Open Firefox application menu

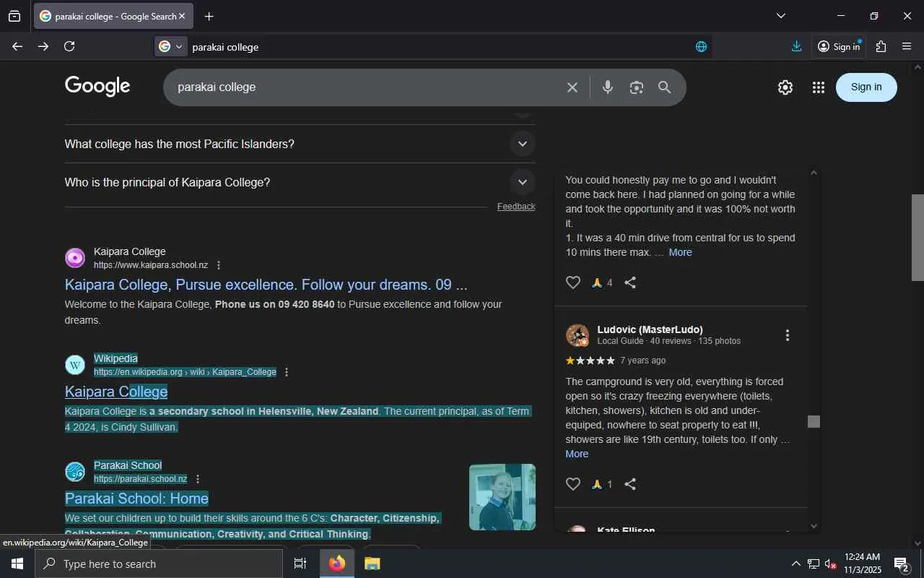pos(907,46)
